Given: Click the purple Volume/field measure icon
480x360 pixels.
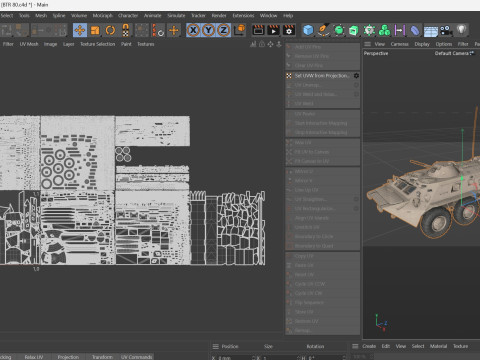Looking at the screenshot, I should tap(399, 30).
